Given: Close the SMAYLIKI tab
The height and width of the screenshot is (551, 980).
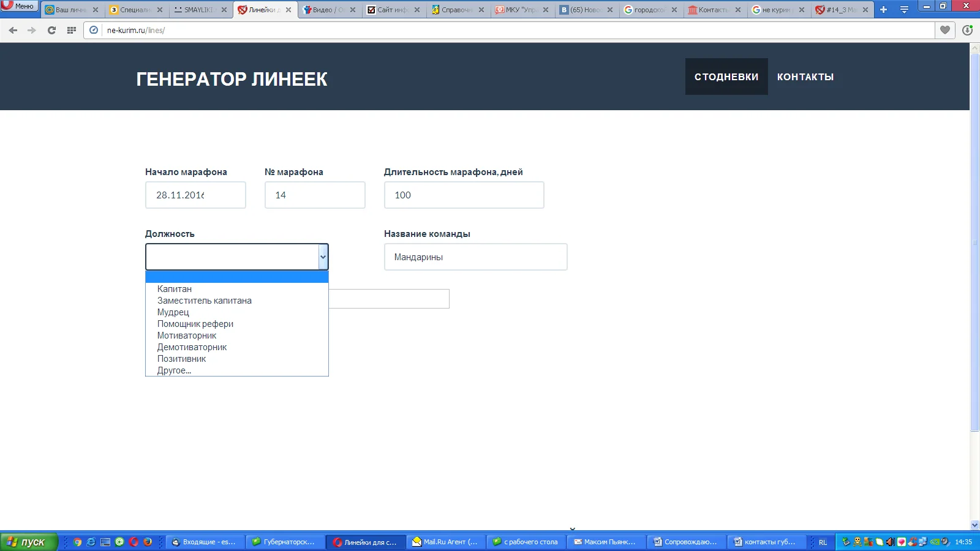Looking at the screenshot, I should point(224,10).
